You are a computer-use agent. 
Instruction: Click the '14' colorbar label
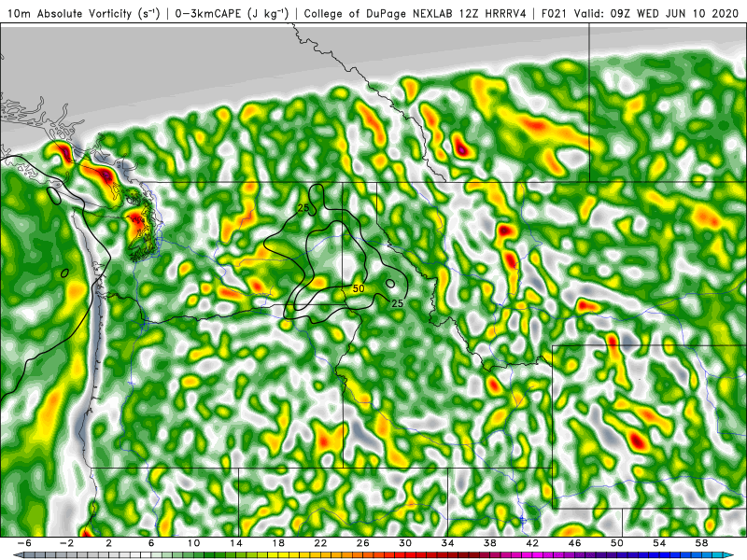[236, 543]
